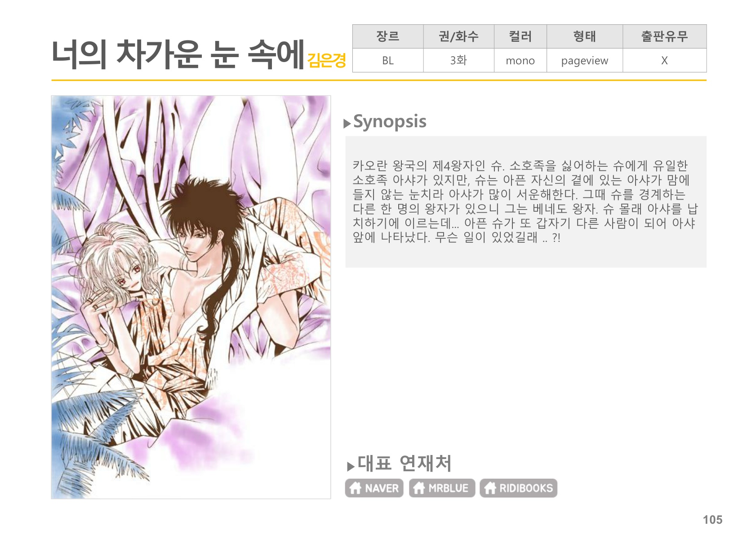Viewport: 756px width, 535px height.
Task: Click the BL genre cell
Action: [x=388, y=60]
